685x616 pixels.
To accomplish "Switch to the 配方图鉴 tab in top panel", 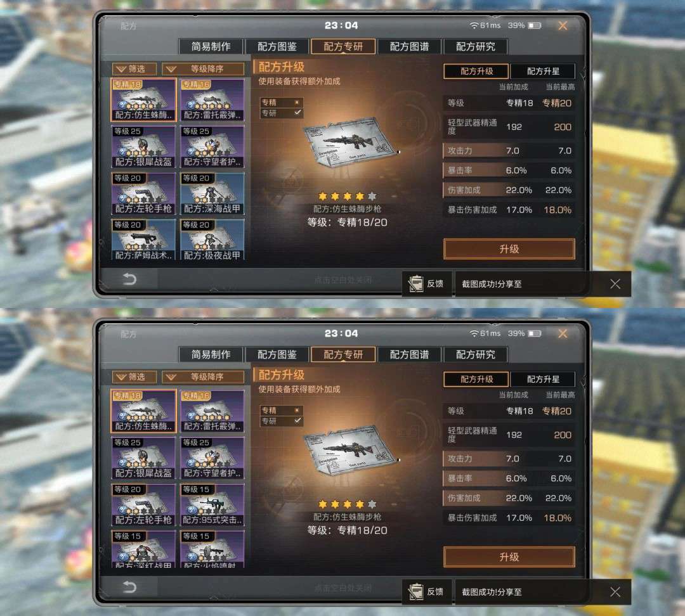I will pyautogui.click(x=277, y=47).
